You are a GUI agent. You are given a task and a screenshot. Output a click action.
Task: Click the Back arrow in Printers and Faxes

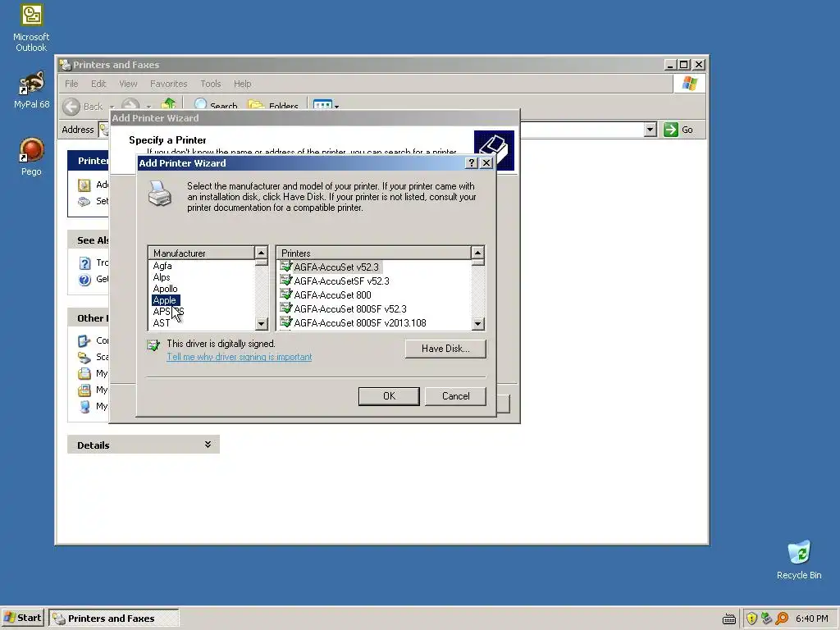71,106
